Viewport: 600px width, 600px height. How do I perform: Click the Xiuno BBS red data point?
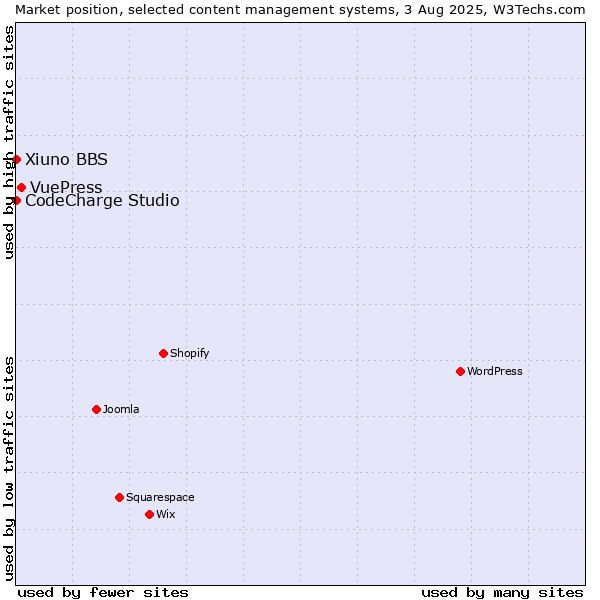pos(16,159)
